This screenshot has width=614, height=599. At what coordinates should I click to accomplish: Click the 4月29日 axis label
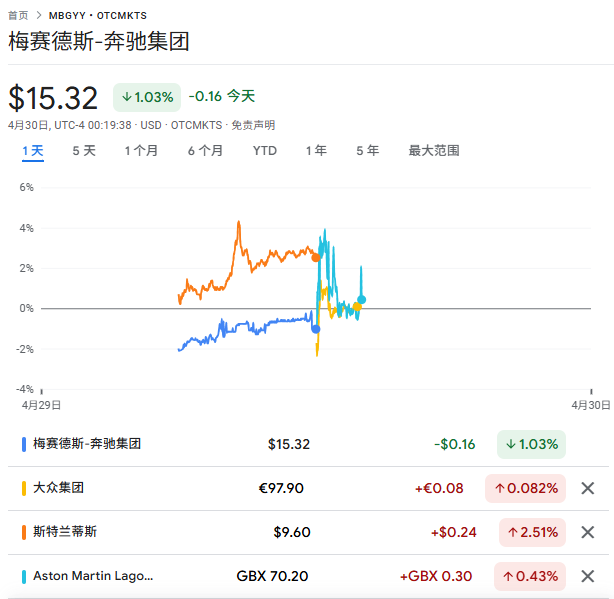41,405
